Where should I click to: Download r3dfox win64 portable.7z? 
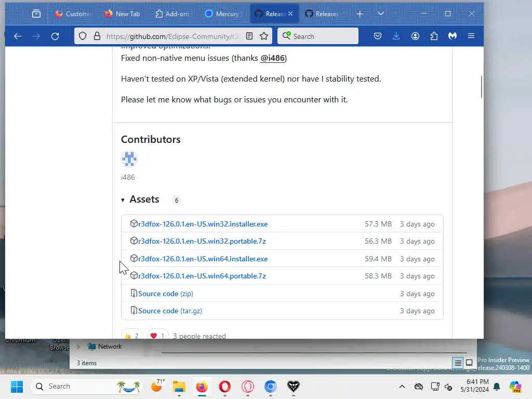coord(202,276)
